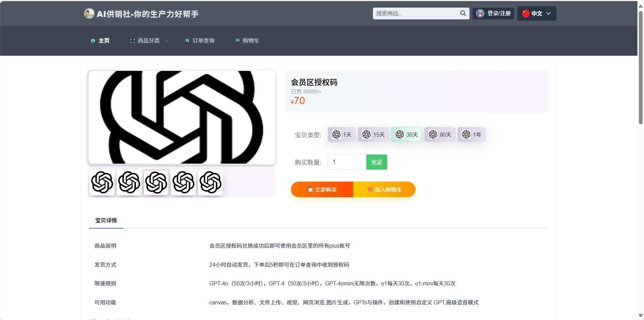
Task: Click the China flag icon
Action: point(526,13)
